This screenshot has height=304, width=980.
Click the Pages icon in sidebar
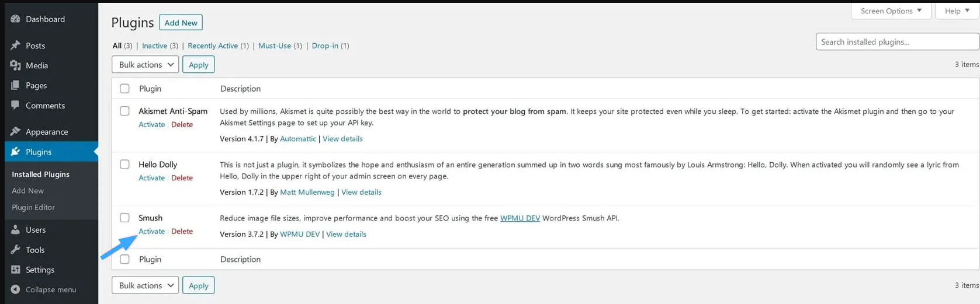(x=16, y=85)
